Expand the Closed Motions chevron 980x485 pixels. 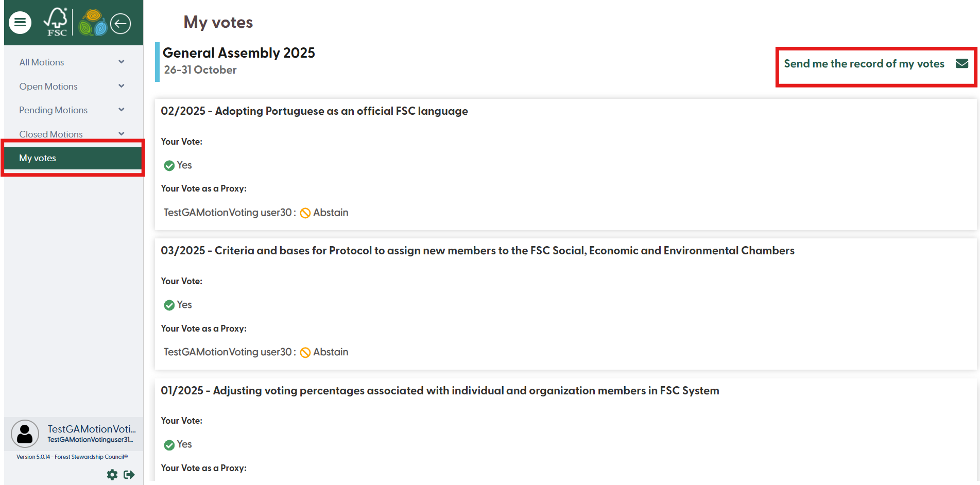click(122, 134)
